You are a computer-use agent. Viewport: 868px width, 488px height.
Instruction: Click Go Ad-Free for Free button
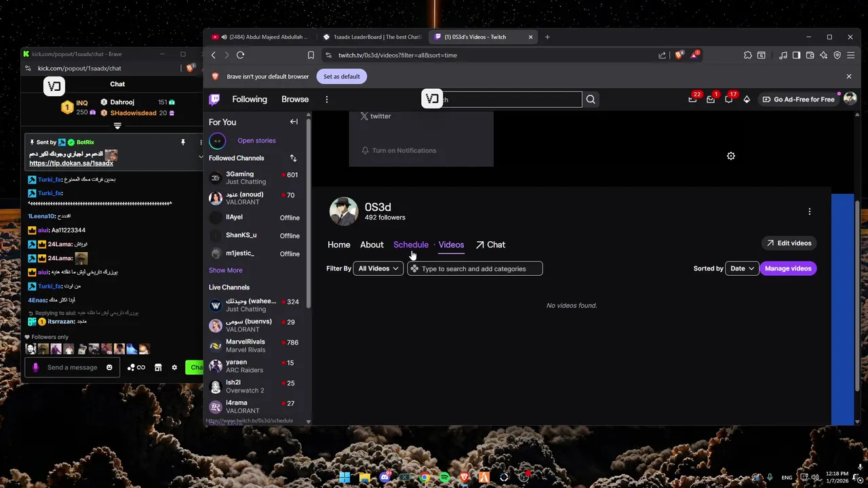(798, 100)
